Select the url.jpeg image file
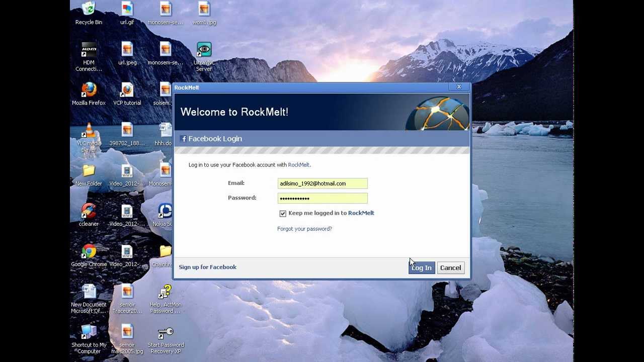 (x=127, y=53)
